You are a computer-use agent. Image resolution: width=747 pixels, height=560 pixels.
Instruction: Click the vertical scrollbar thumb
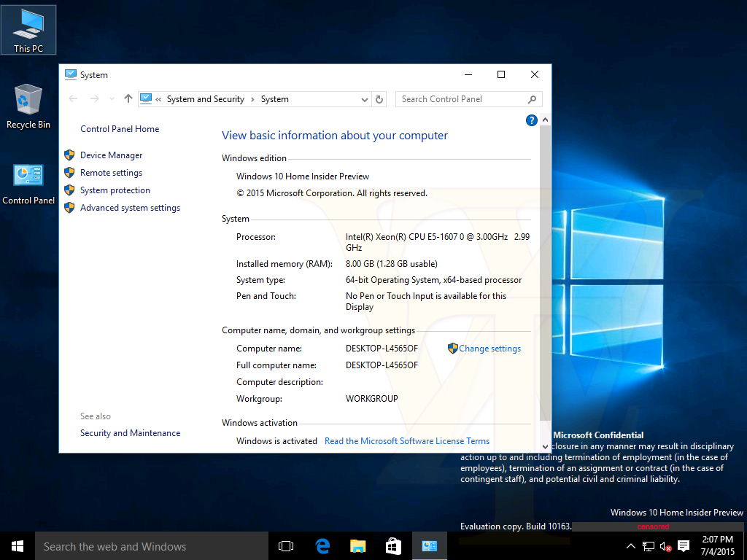[545, 273]
